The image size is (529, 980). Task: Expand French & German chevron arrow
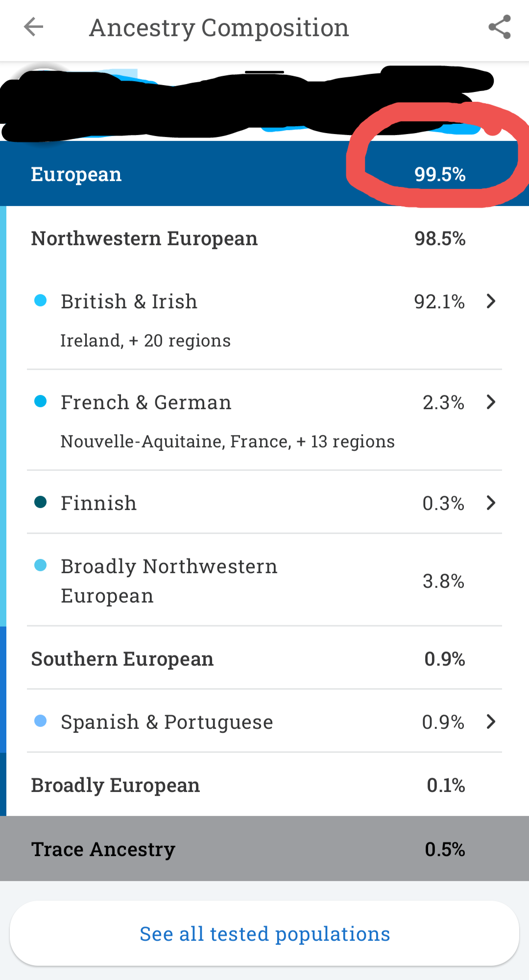[x=491, y=402]
